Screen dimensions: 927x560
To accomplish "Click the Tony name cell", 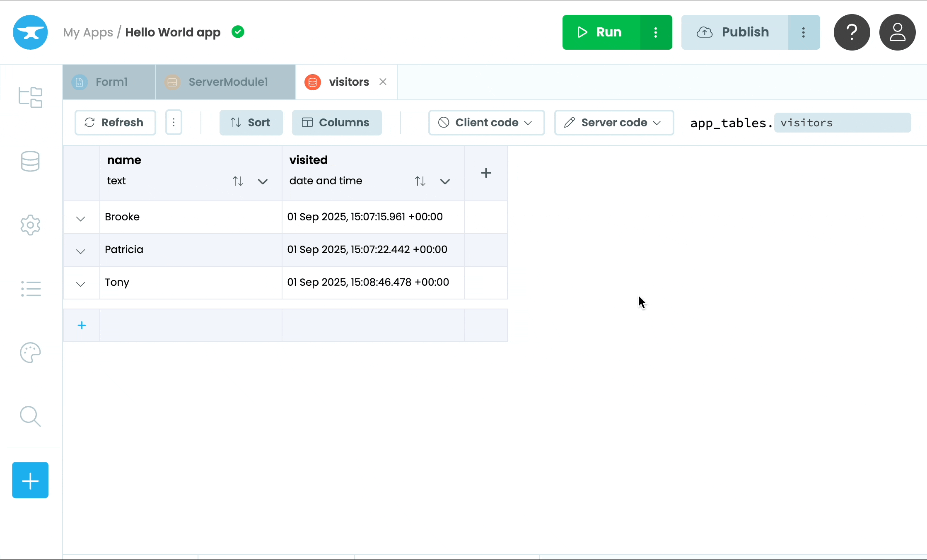I will coord(191,282).
